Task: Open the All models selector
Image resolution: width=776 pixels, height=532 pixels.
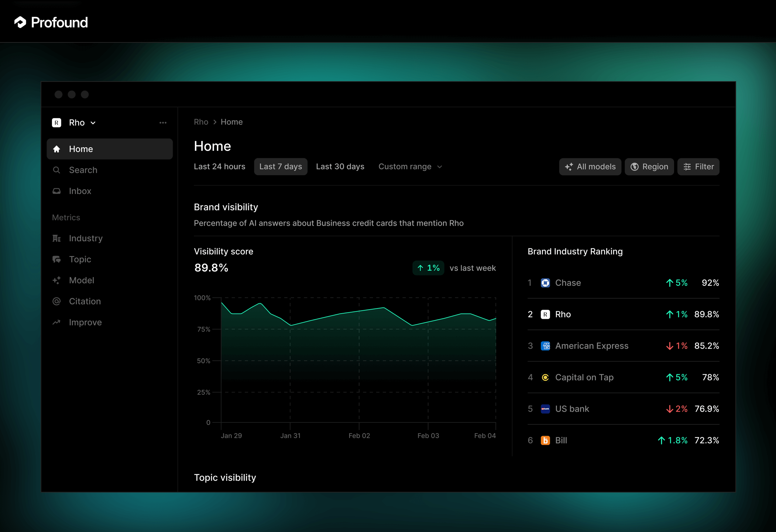Action: pos(590,167)
